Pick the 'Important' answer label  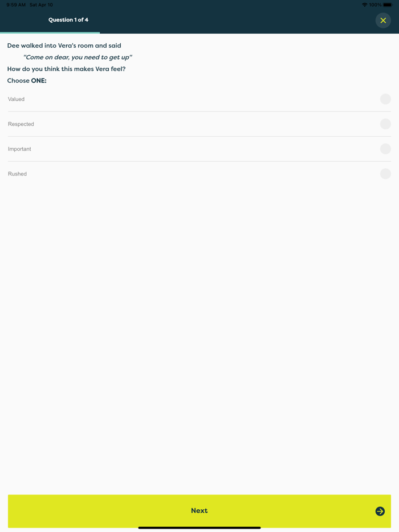(x=19, y=149)
